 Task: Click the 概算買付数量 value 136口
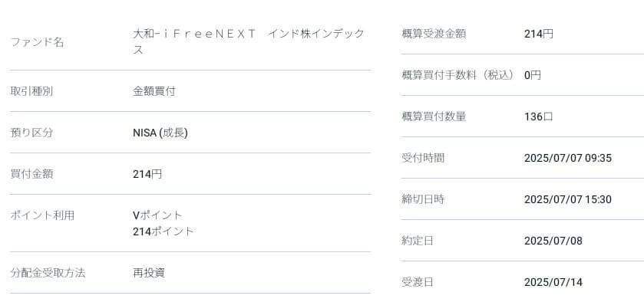coord(538,117)
